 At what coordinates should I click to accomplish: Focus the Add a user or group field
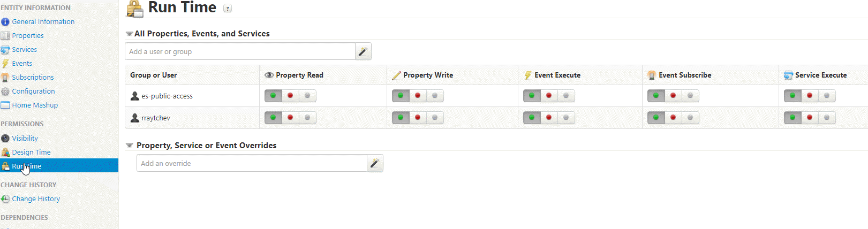tap(240, 51)
